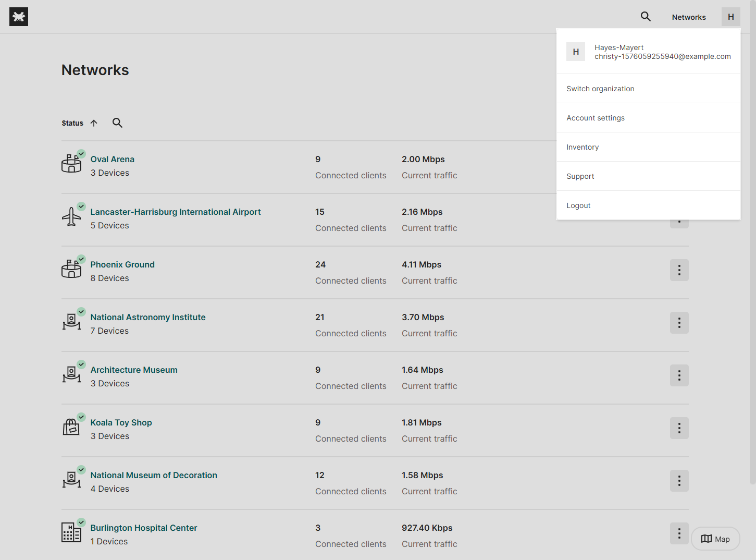Open the Map view button

pyautogui.click(x=715, y=539)
